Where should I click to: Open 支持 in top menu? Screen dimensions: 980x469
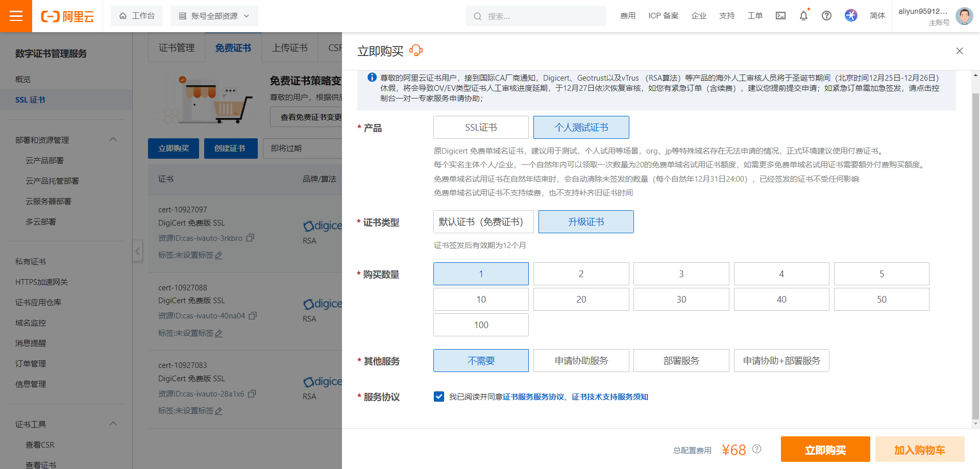(727, 16)
